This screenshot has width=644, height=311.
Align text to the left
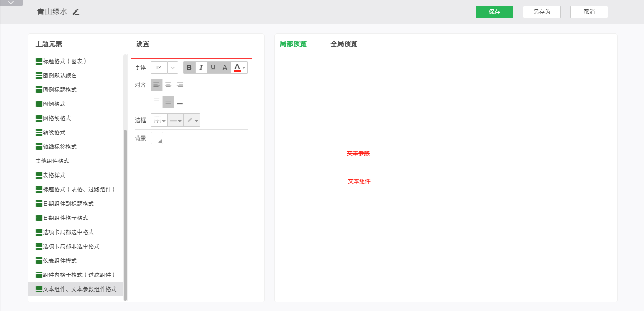(157, 85)
